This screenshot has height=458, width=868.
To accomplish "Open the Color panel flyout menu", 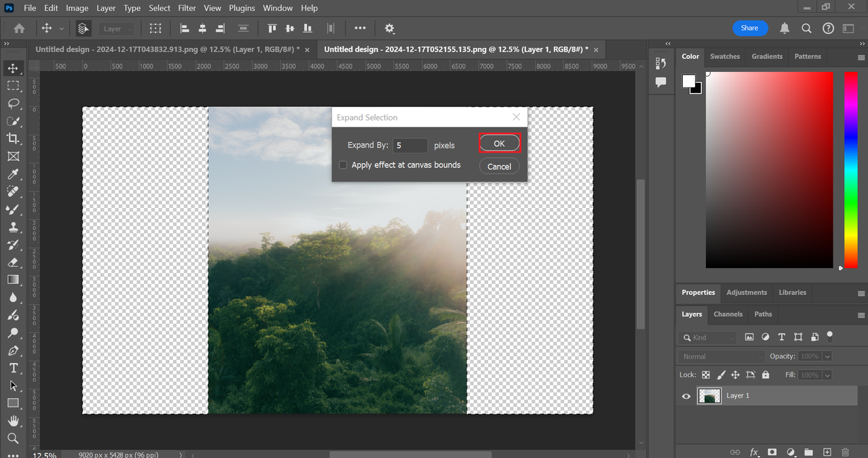I will pos(861,58).
